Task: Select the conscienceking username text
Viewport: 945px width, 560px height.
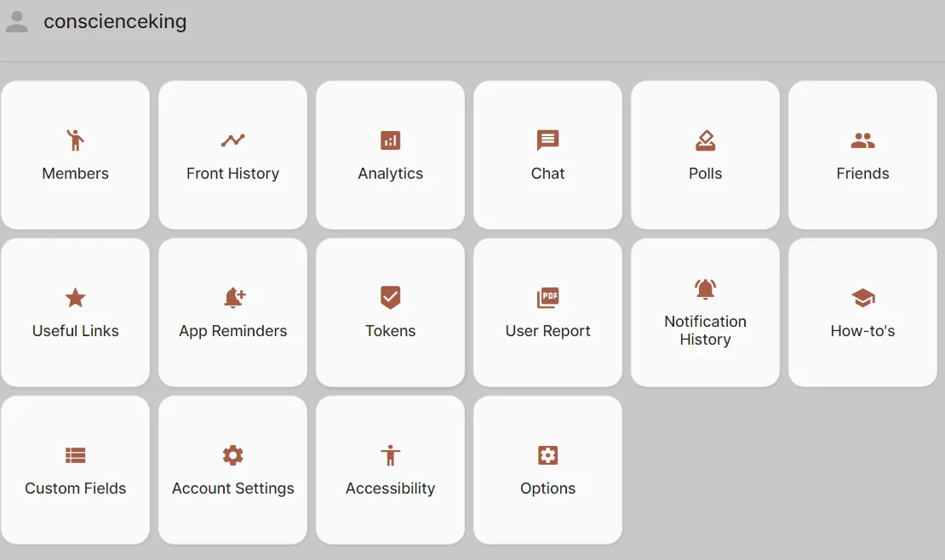Action: click(115, 21)
